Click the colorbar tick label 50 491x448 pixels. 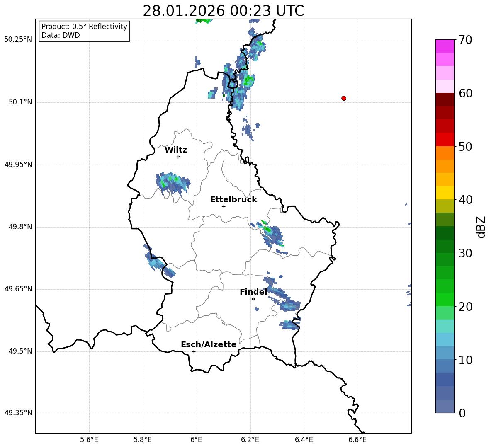pos(465,146)
